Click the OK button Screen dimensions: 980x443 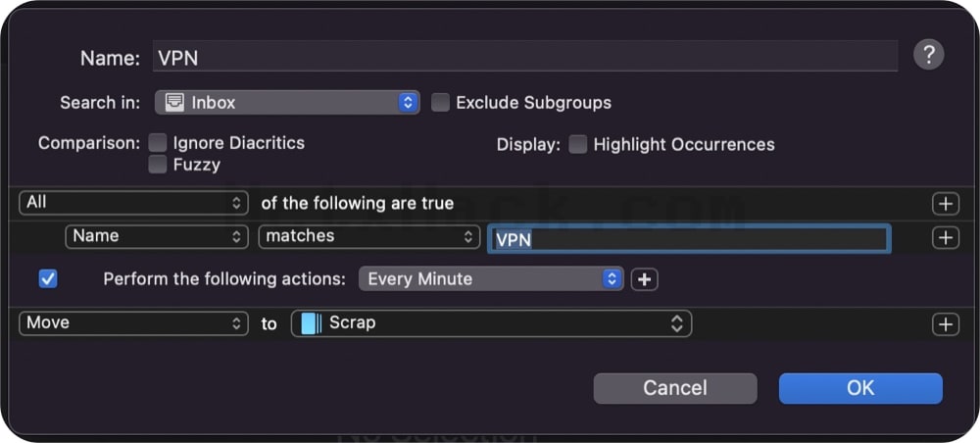(860, 388)
